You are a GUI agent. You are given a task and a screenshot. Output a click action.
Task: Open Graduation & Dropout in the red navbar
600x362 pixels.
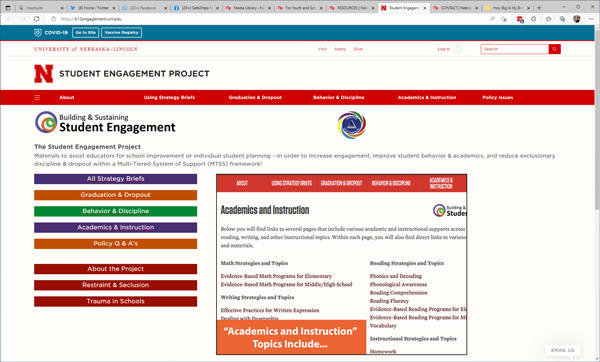[x=255, y=98]
